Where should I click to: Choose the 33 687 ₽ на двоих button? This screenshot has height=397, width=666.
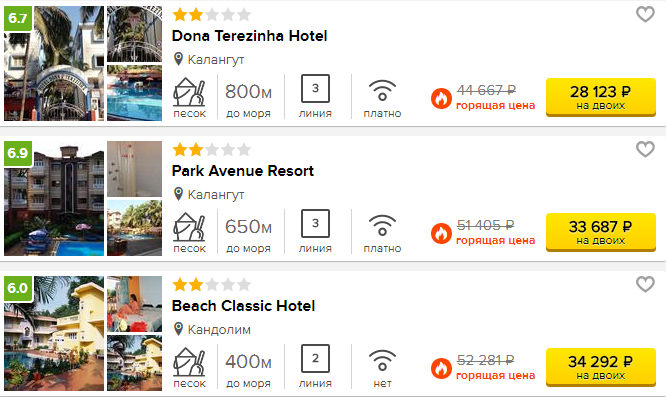(601, 232)
